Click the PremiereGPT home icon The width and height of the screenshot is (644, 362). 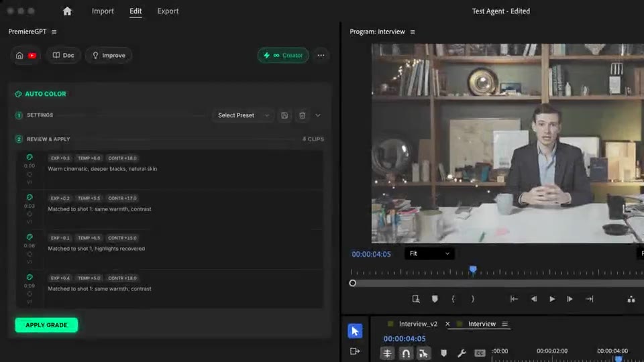pos(19,56)
